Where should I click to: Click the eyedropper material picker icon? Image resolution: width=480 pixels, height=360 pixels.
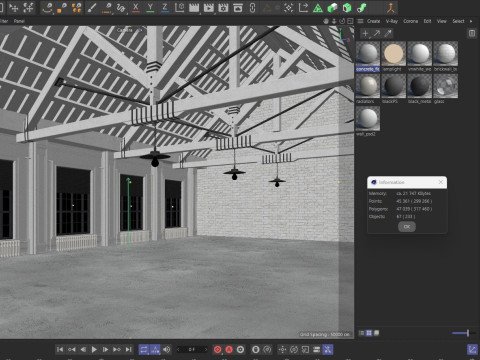[388, 33]
